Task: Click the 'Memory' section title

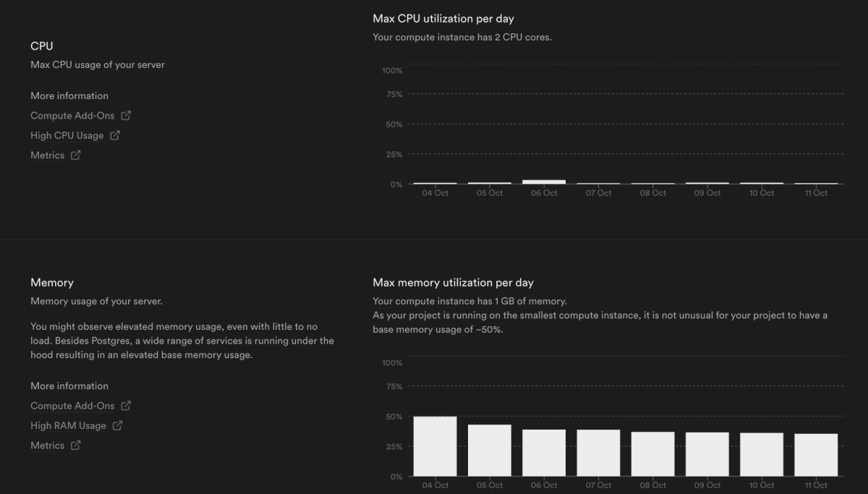Action: pyautogui.click(x=52, y=283)
